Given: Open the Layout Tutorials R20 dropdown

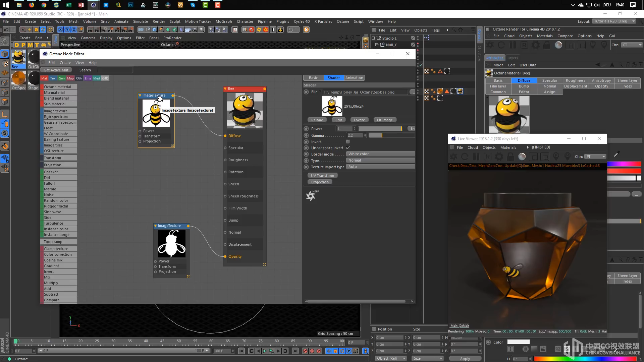Looking at the screenshot, I should [x=614, y=21].
